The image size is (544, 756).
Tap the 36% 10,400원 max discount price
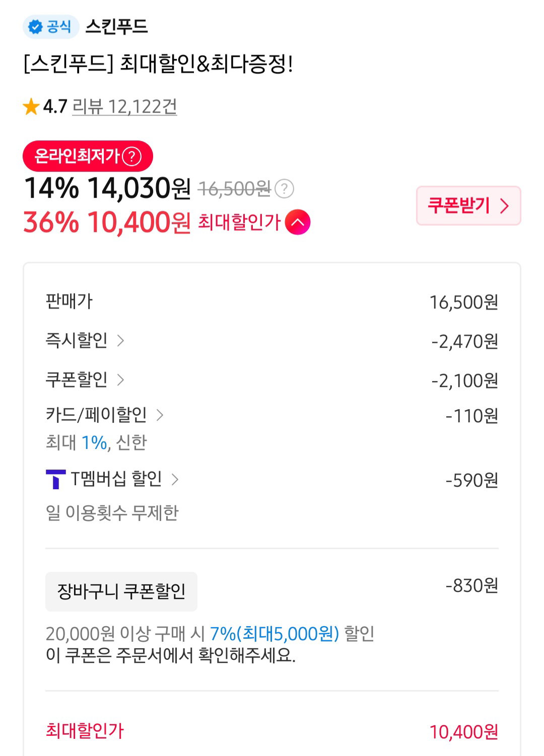tap(107, 222)
